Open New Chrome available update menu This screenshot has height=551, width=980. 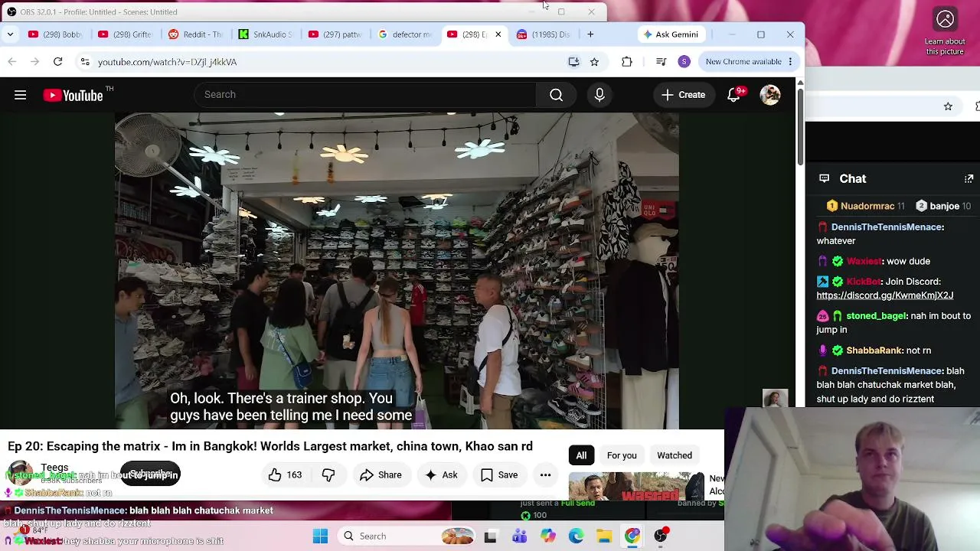tap(749, 61)
